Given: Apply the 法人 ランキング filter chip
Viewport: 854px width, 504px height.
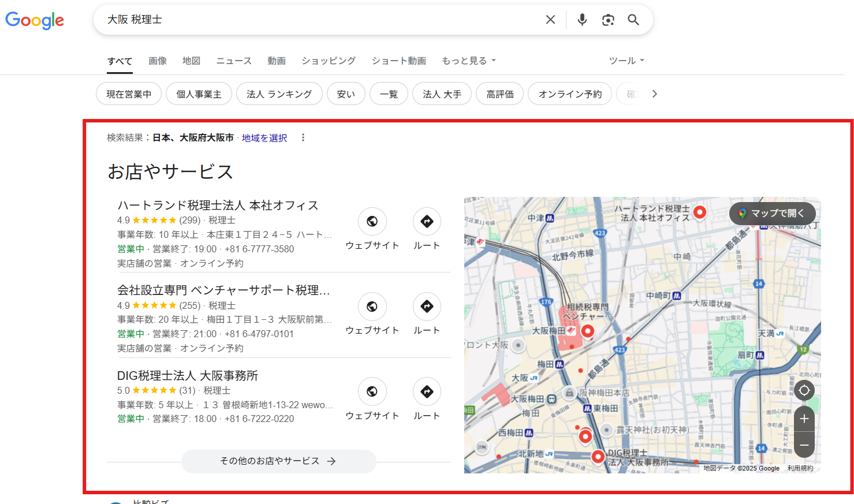Looking at the screenshot, I should point(279,94).
